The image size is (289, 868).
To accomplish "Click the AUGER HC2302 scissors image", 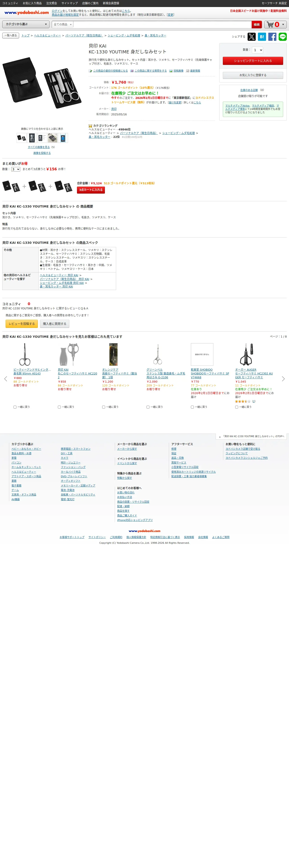I will 246,354.
